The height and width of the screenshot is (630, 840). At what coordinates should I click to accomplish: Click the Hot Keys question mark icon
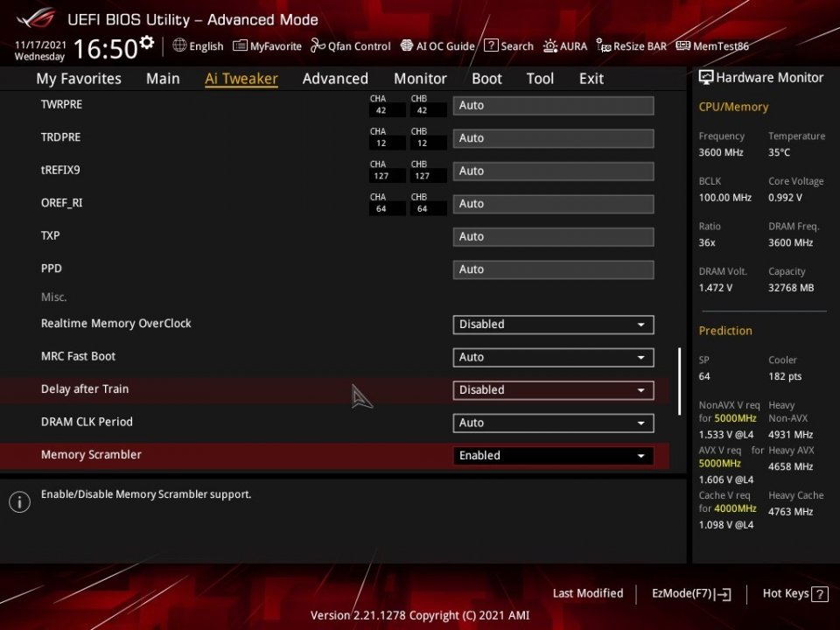[x=820, y=593]
